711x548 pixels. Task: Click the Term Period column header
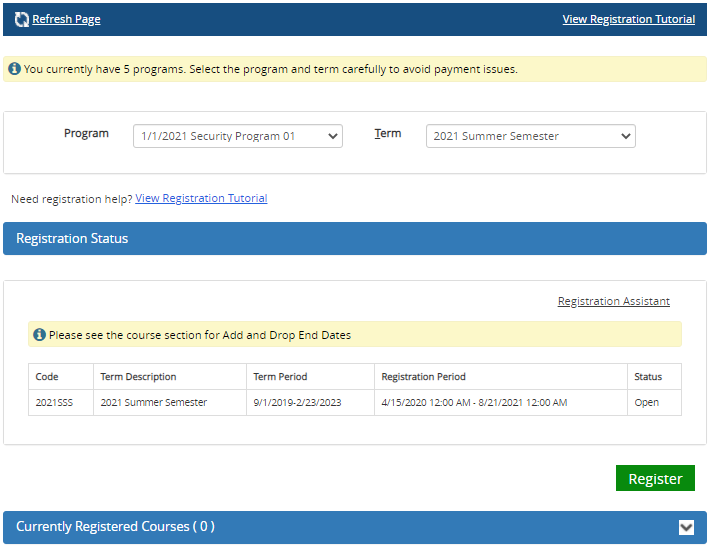[280, 377]
